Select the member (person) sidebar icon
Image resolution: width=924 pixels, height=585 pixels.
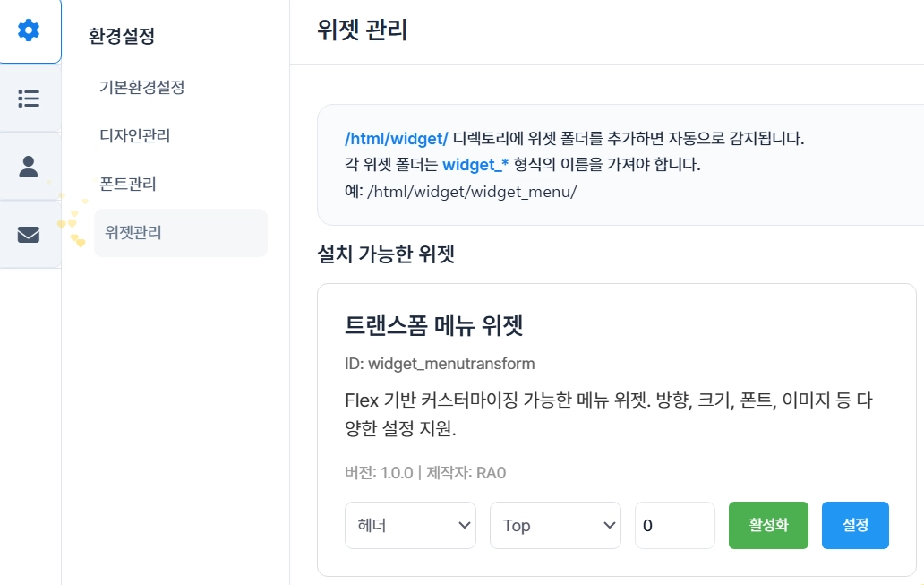[30, 166]
